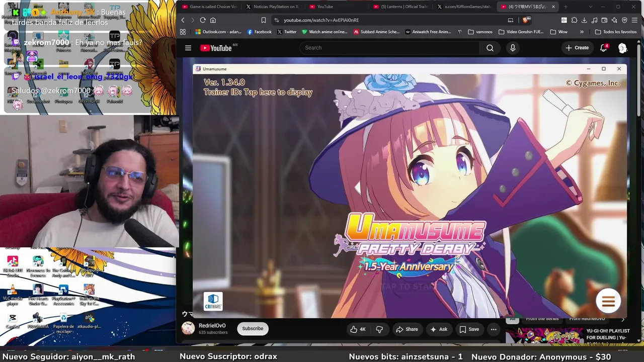
Task: Open the Video Genshin FUE bookmarks folder
Action: pyautogui.click(x=521, y=32)
